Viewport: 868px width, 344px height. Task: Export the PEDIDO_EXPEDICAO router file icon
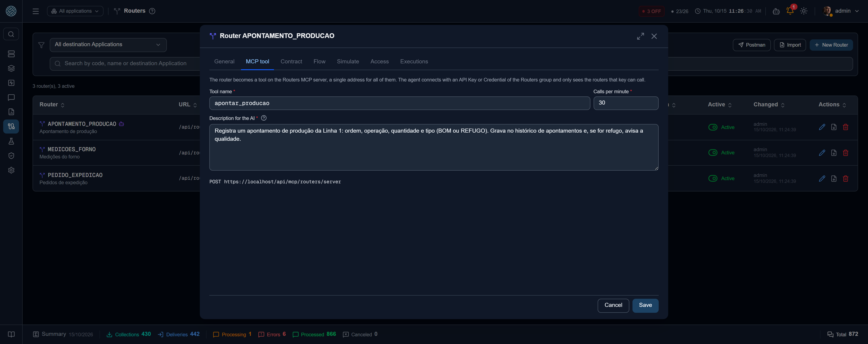[x=834, y=179]
